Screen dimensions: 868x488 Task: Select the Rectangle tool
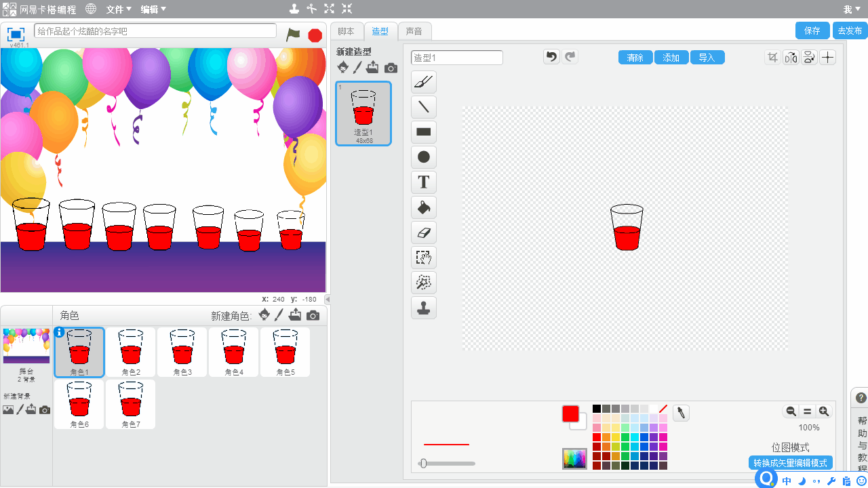coord(424,132)
